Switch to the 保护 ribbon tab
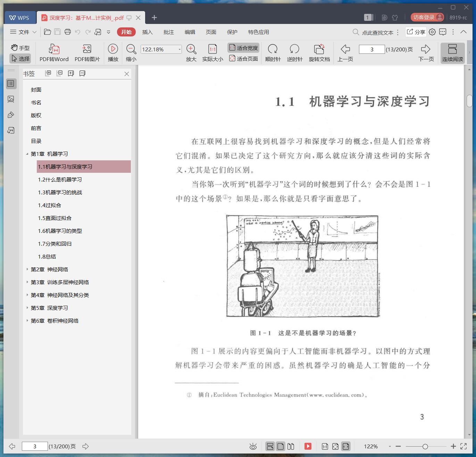 (x=232, y=32)
